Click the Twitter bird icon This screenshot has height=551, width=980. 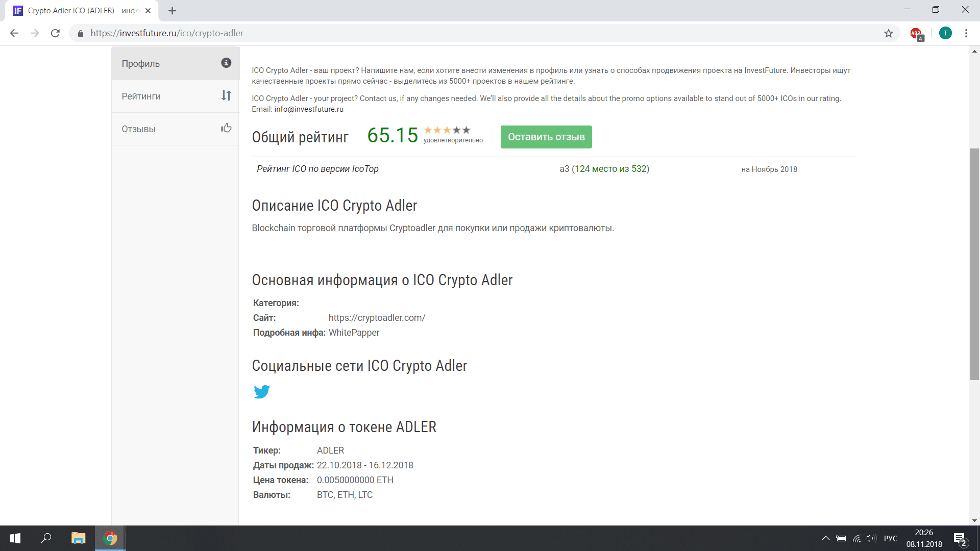click(x=261, y=392)
